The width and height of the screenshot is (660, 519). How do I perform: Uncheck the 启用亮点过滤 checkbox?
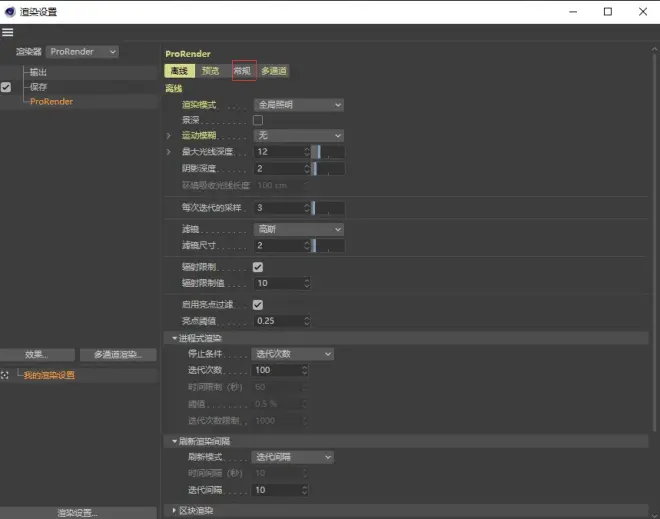click(258, 305)
